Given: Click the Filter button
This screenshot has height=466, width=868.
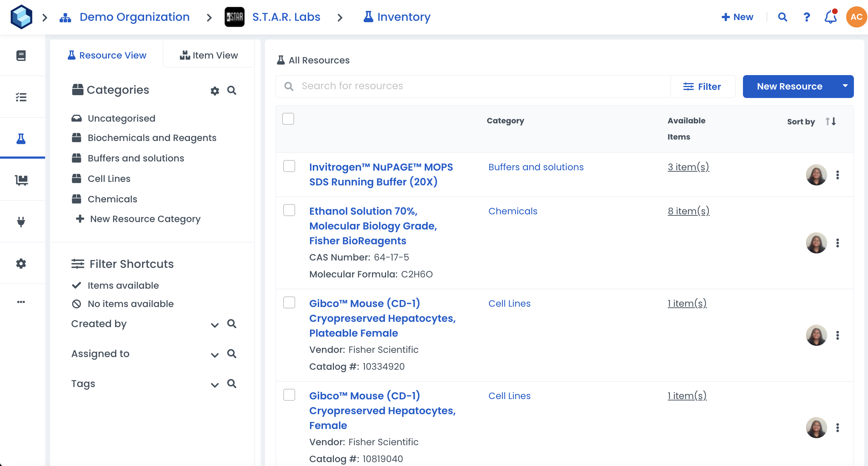Looking at the screenshot, I should point(702,87).
